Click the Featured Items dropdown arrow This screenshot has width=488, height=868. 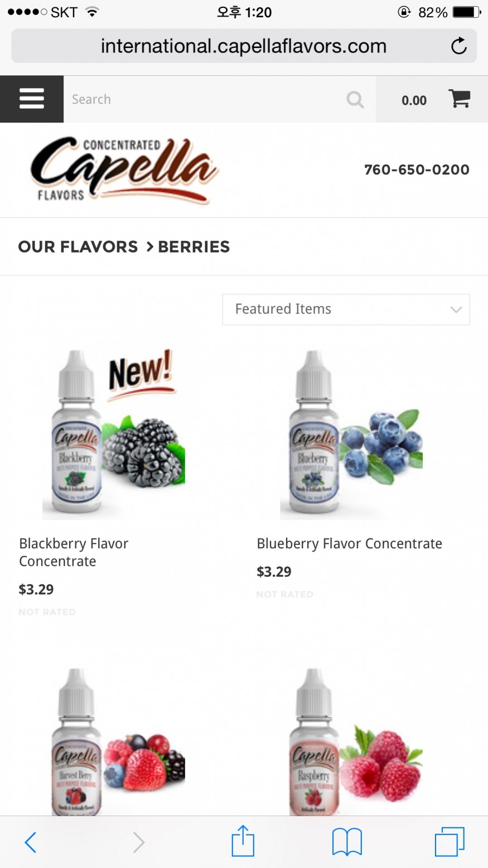pyautogui.click(x=456, y=310)
